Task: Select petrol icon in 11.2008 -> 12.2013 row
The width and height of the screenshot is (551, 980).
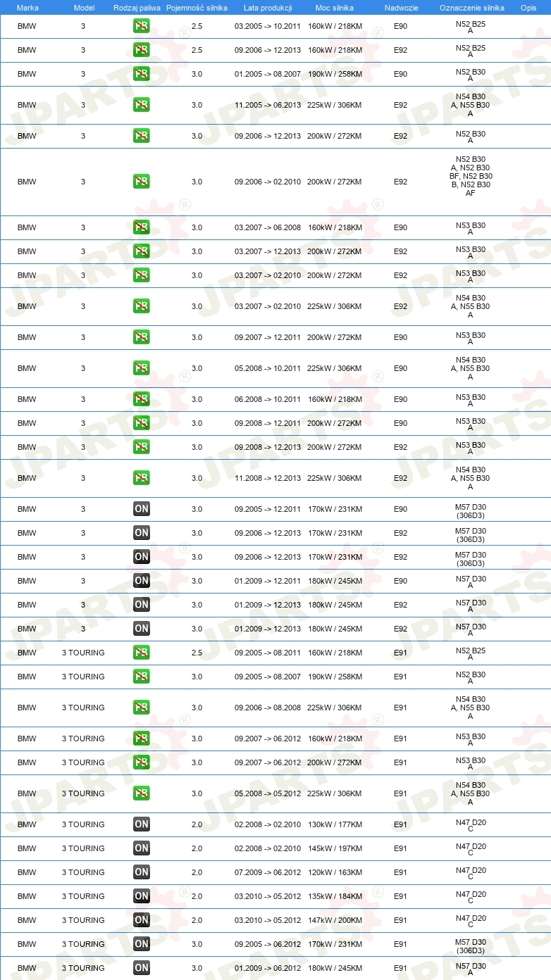Action: 142,479
